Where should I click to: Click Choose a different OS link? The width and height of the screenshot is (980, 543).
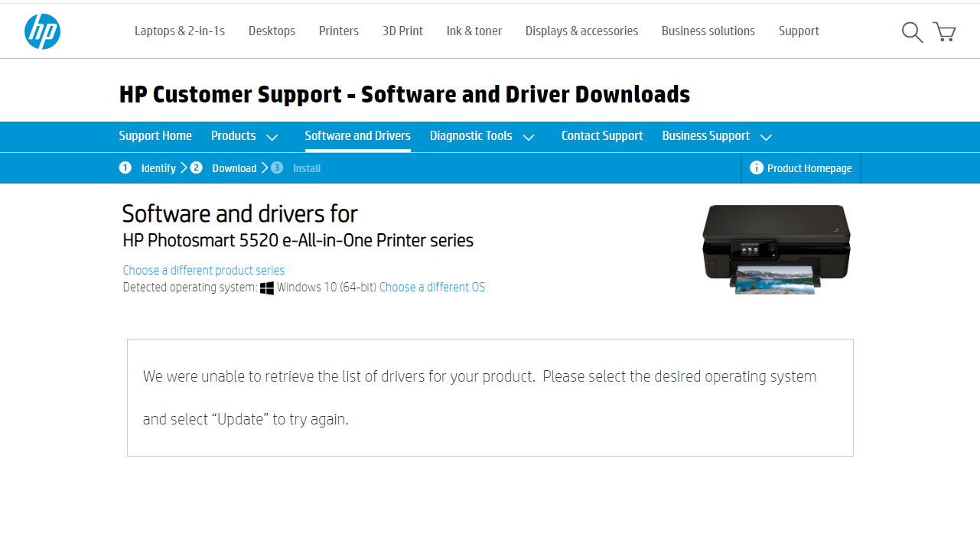(x=432, y=288)
